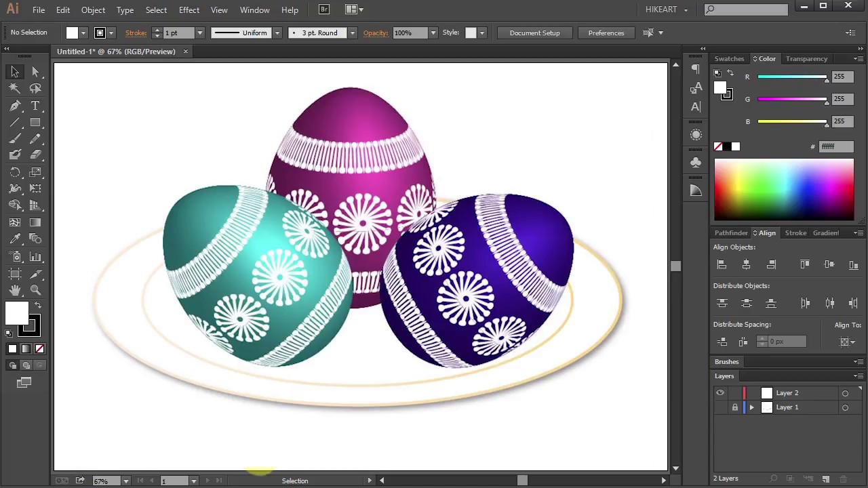Viewport: 868px width, 488px height.
Task: Open the Symbols panel icon
Action: [696, 163]
